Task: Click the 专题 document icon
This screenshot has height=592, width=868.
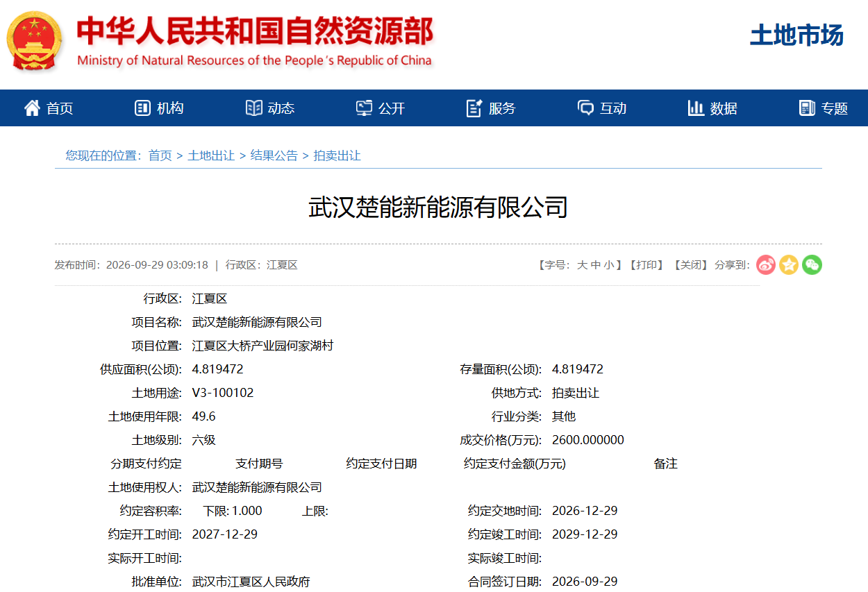Action: [x=807, y=108]
